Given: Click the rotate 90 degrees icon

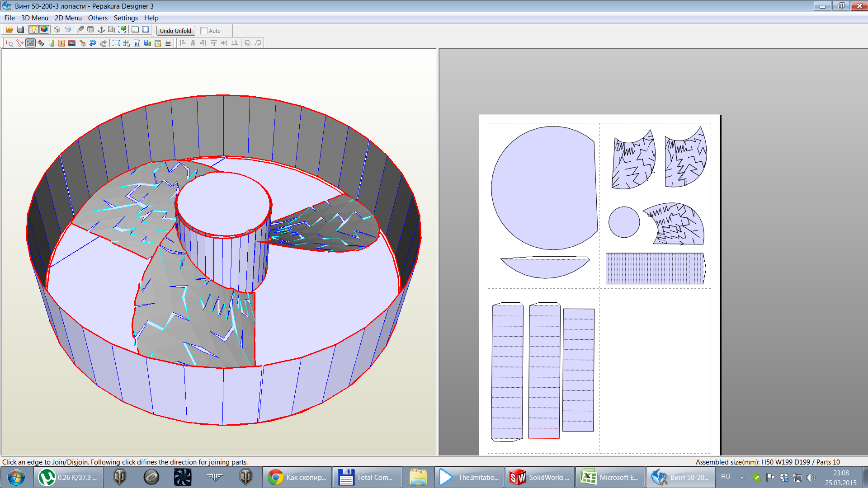Looking at the screenshot, I should point(248,43).
